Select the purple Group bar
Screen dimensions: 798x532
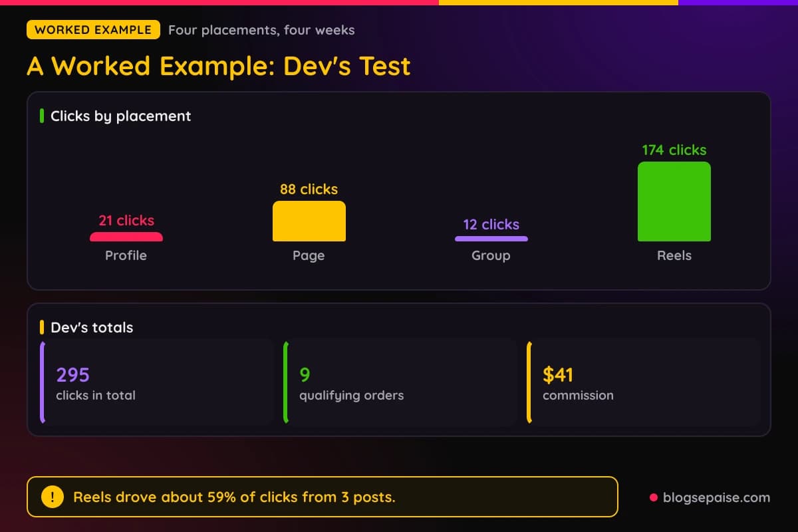[491, 239]
